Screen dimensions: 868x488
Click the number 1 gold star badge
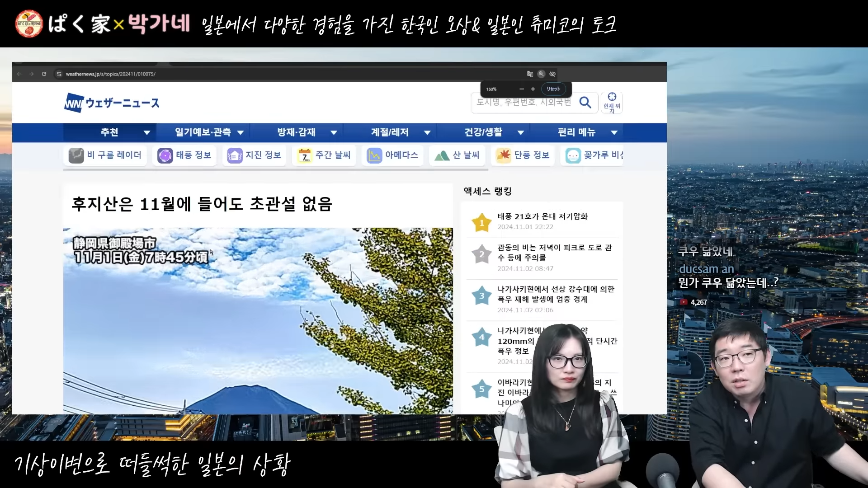click(482, 222)
